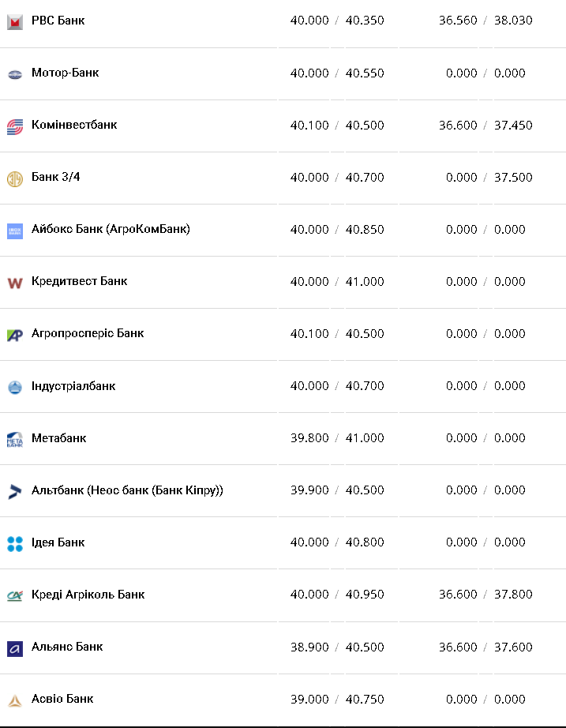This screenshot has height=728, width=566.
Task: Click the Метабанк logo icon
Action: point(14,439)
